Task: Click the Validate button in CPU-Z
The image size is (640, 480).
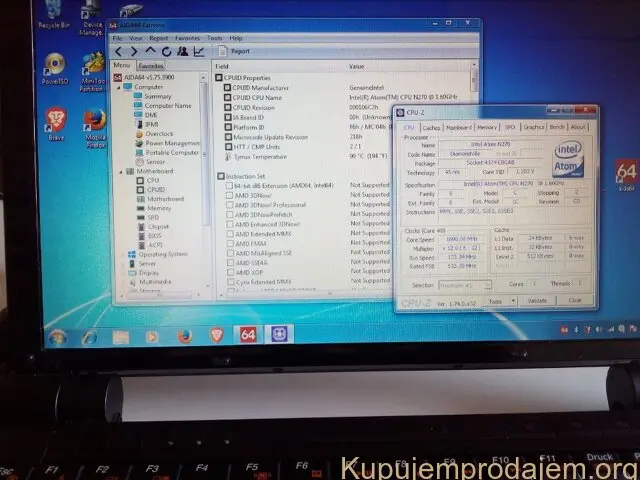Action: pyautogui.click(x=537, y=300)
